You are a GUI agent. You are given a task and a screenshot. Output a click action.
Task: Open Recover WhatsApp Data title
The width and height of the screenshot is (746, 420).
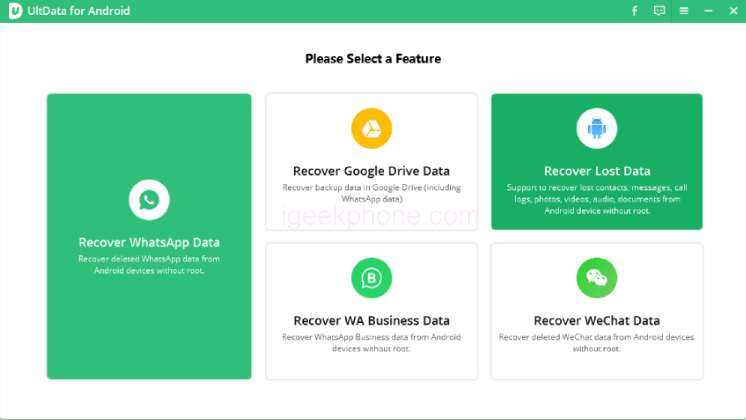149,242
